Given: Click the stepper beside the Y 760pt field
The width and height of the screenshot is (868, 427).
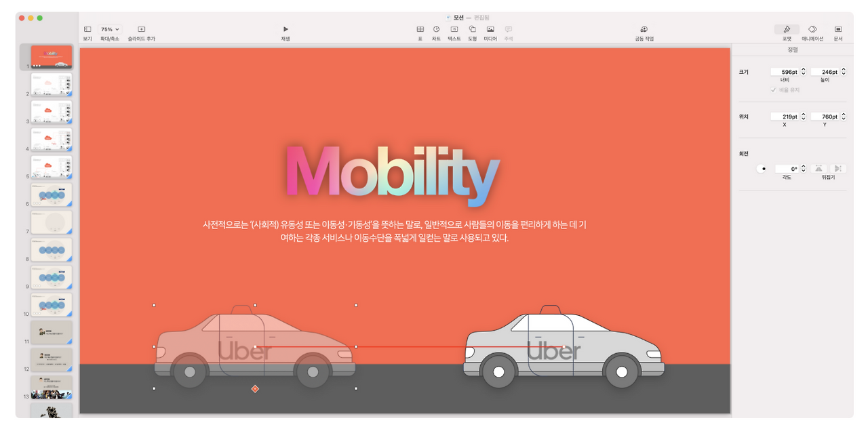Looking at the screenshot, I should 844,117.
